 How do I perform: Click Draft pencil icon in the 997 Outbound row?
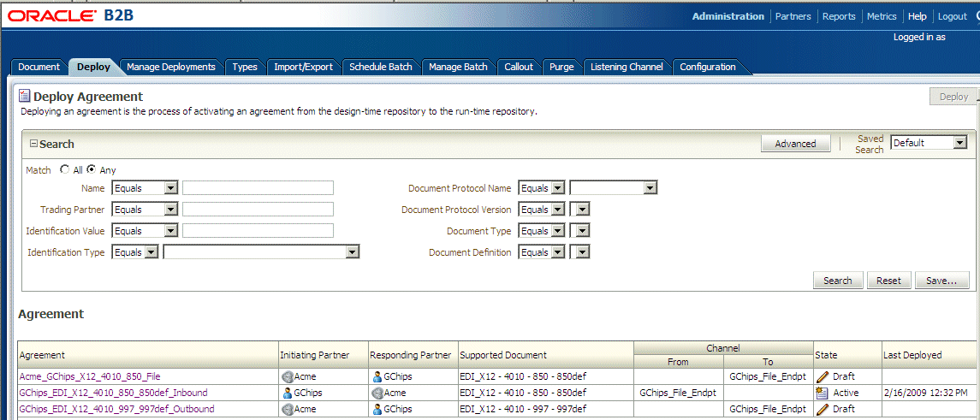823,410
